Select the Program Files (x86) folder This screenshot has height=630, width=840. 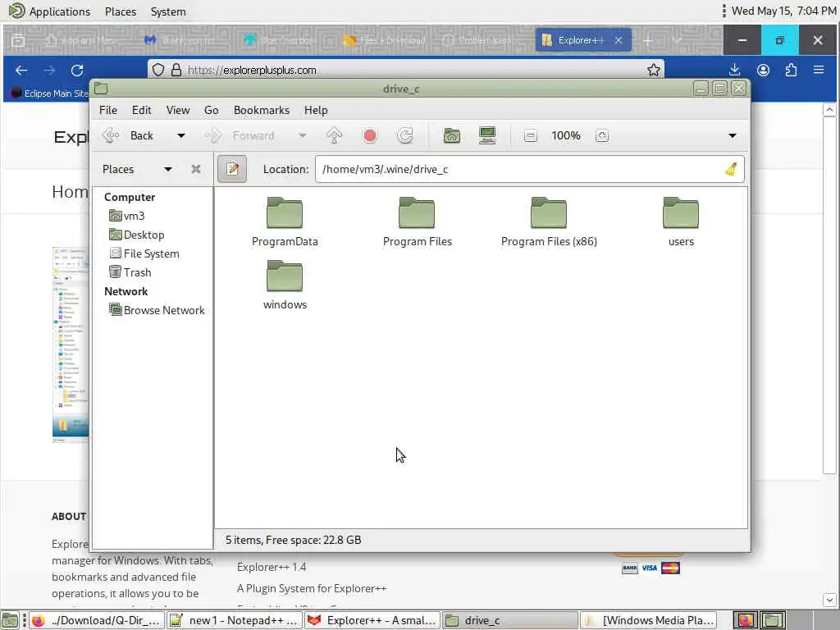(x=549, y=221)
